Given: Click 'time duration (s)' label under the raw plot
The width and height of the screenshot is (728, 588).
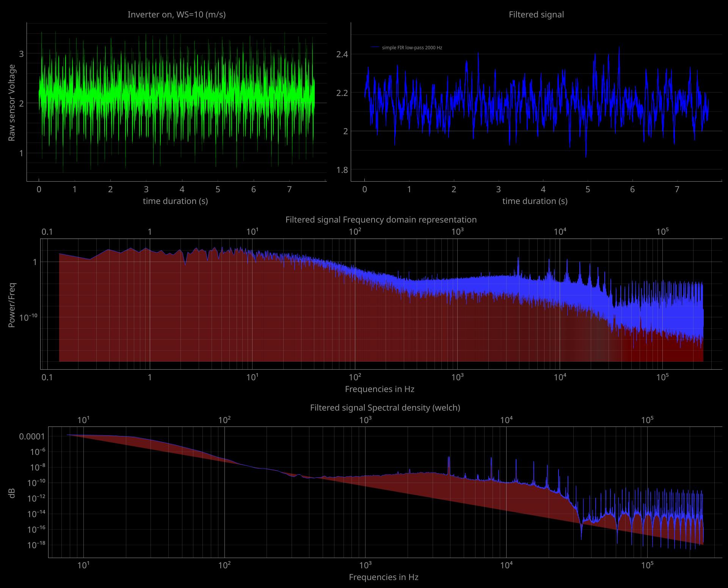Looking at the screenshot, I should [x=175, y=201].
